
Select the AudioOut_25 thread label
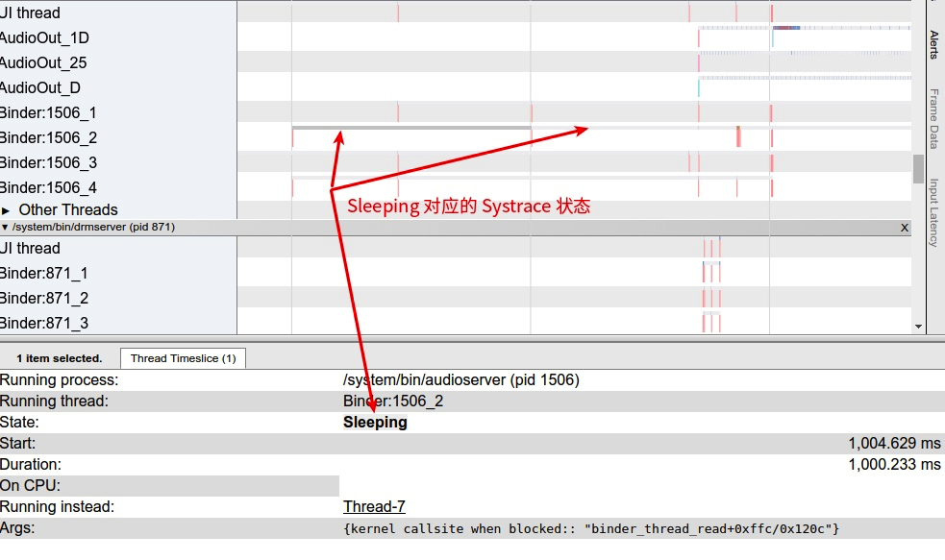tap(43, 62)
